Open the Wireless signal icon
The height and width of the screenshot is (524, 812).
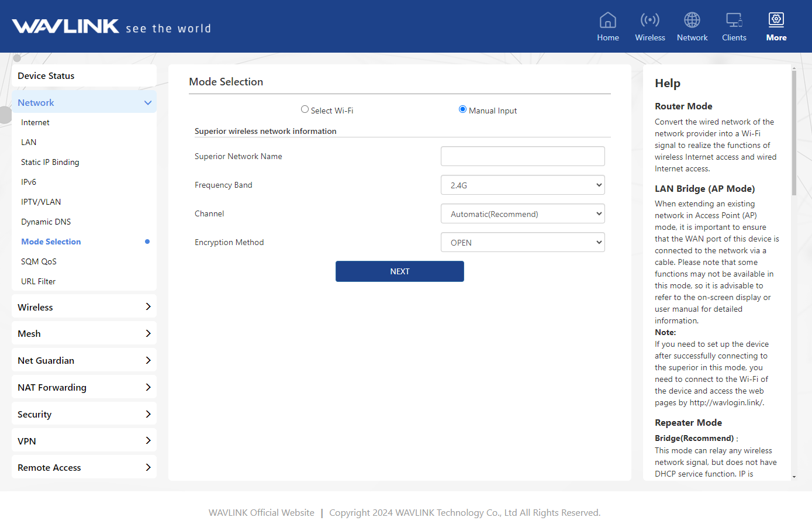tap(649, 20)
